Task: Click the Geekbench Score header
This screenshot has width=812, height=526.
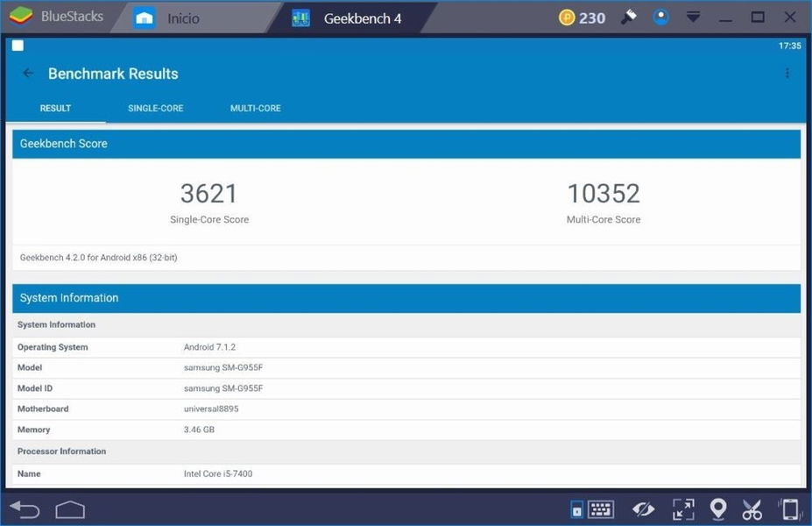Action: click(406, 144)
